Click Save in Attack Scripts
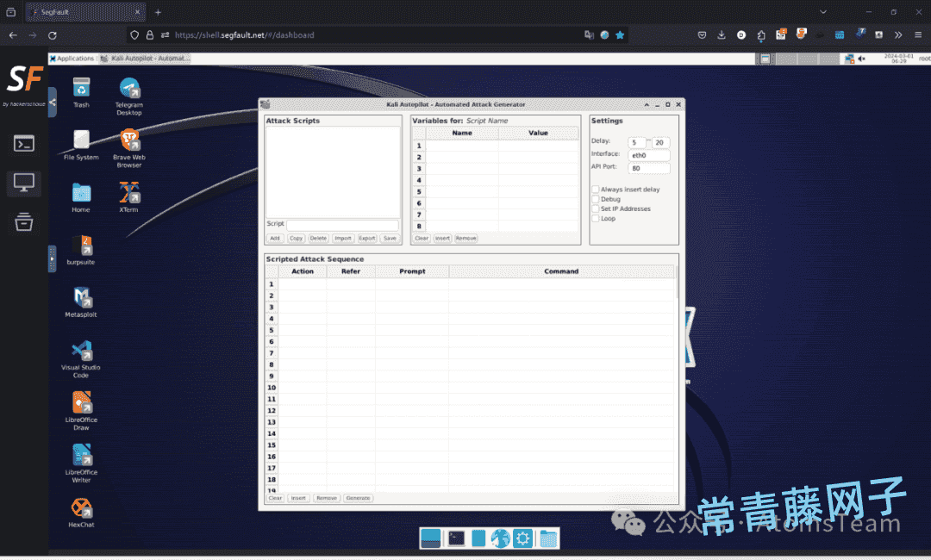931x560 pixels. coord(390,239)
